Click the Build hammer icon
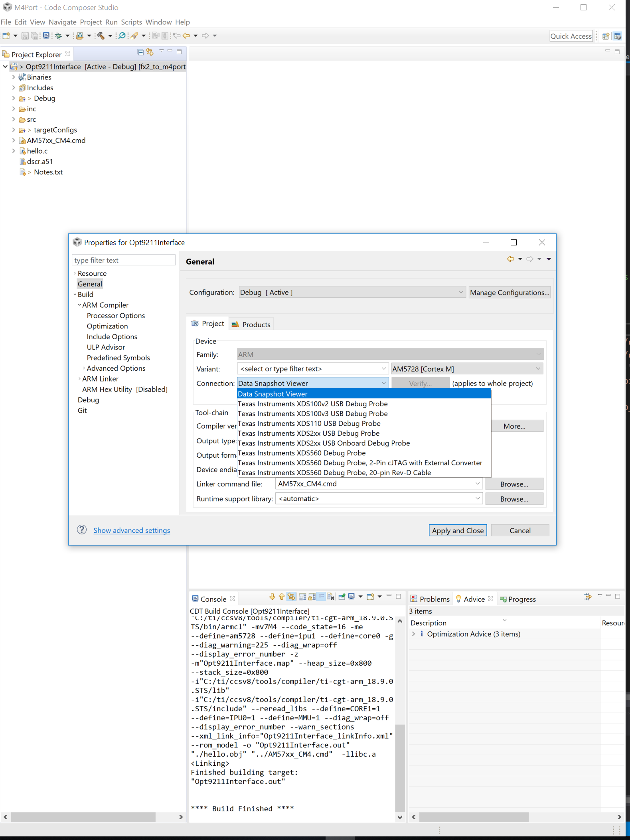Image resolution: width=630 pixels, height=840 pixels. coord(101,36)
